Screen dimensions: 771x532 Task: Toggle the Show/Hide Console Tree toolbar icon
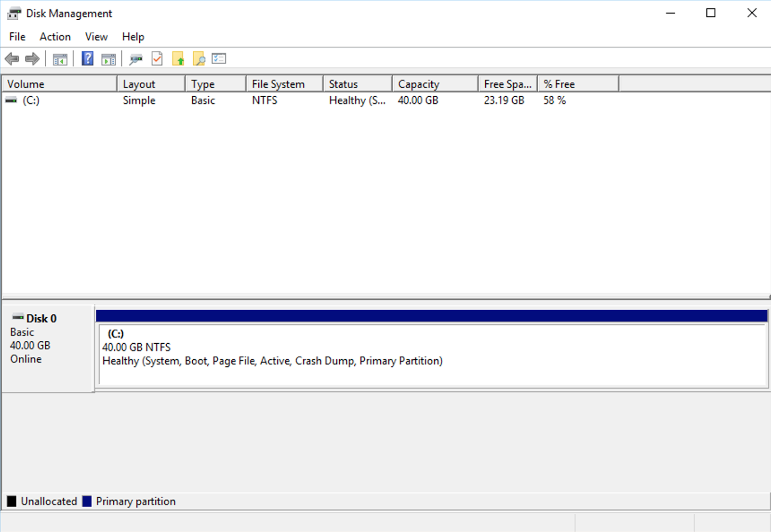[x=60, y=59]
